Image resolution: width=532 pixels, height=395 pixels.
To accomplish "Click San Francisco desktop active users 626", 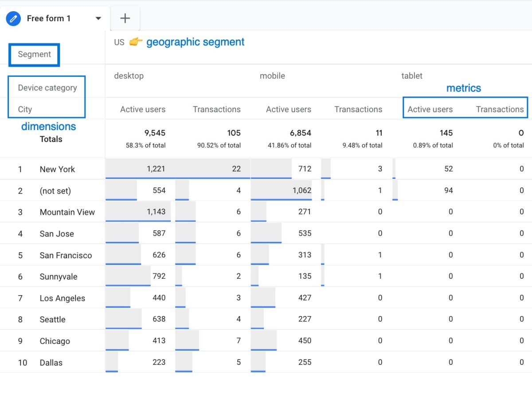I will (159, 255).
